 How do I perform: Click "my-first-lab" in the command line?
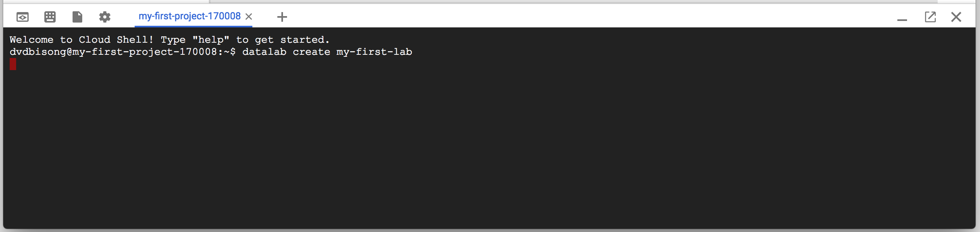[x=374, y=52]
